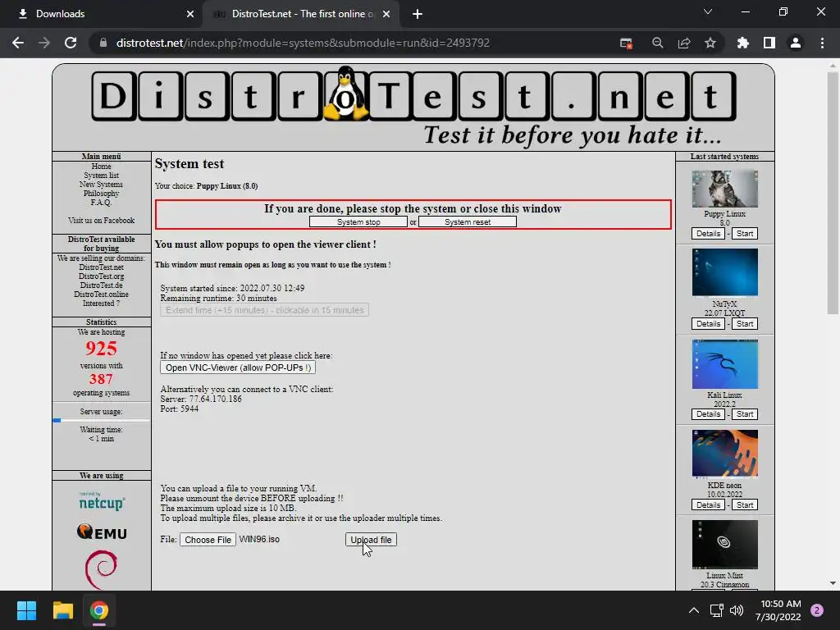Click the padlock site info icon
Viewport: 840px width, 630px height.
pos(103,43)
